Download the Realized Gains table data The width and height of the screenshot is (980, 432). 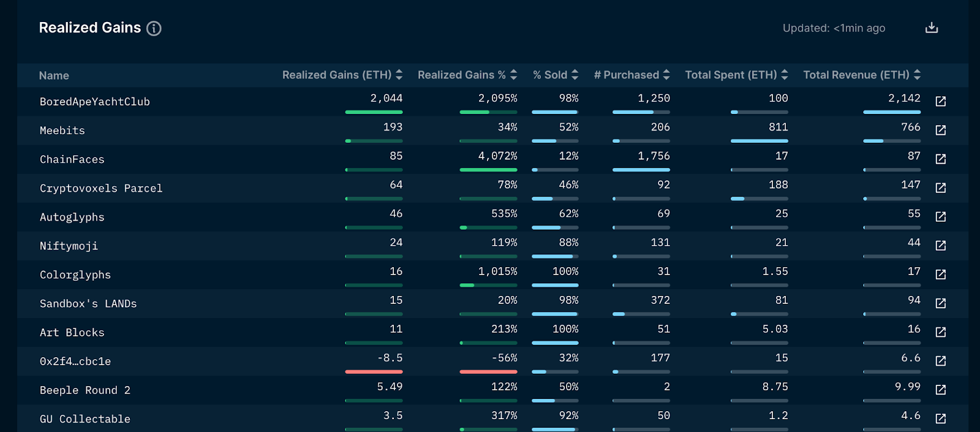coord(932,28)
